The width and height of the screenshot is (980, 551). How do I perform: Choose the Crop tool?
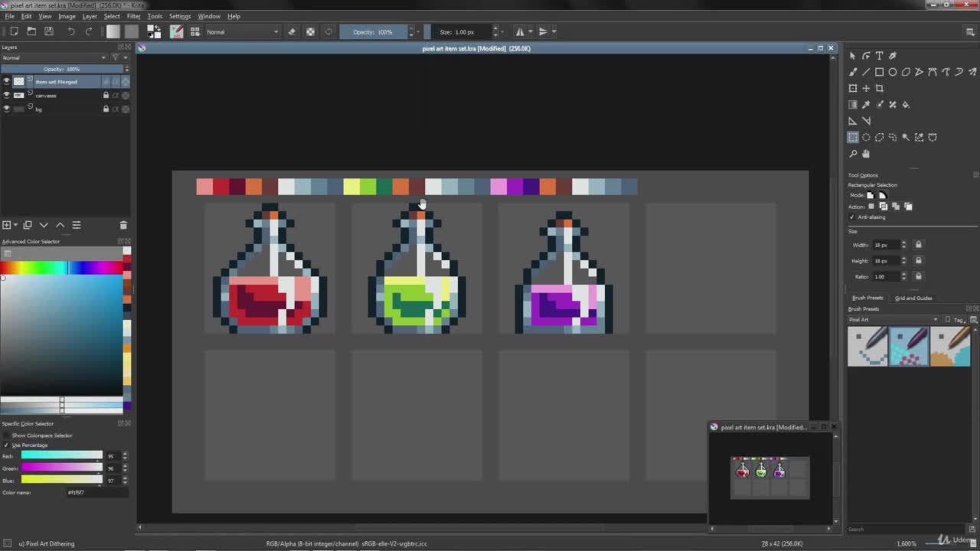coord(879,88)
